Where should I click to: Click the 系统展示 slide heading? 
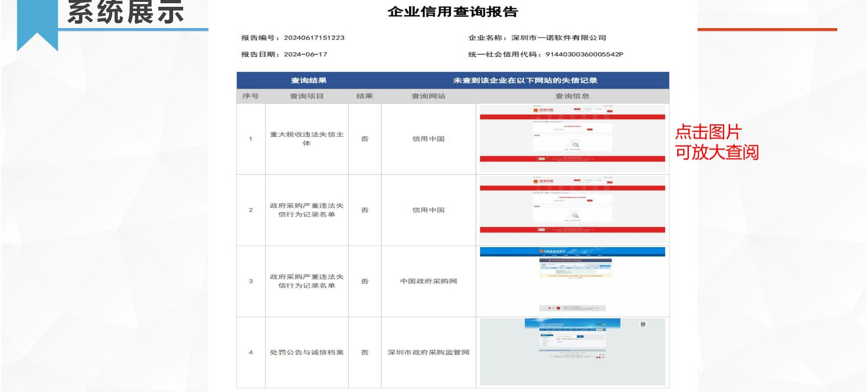(x=126, y=12)
